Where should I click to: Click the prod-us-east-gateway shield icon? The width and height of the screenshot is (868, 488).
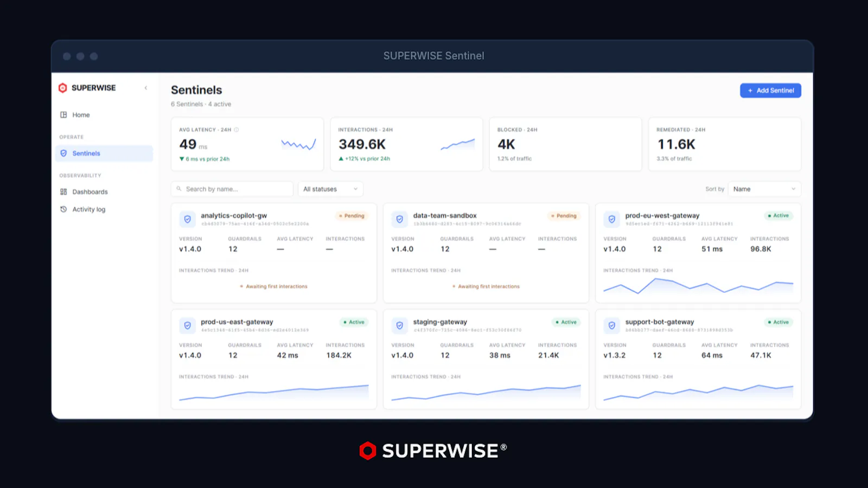click(x=188, y=325)
